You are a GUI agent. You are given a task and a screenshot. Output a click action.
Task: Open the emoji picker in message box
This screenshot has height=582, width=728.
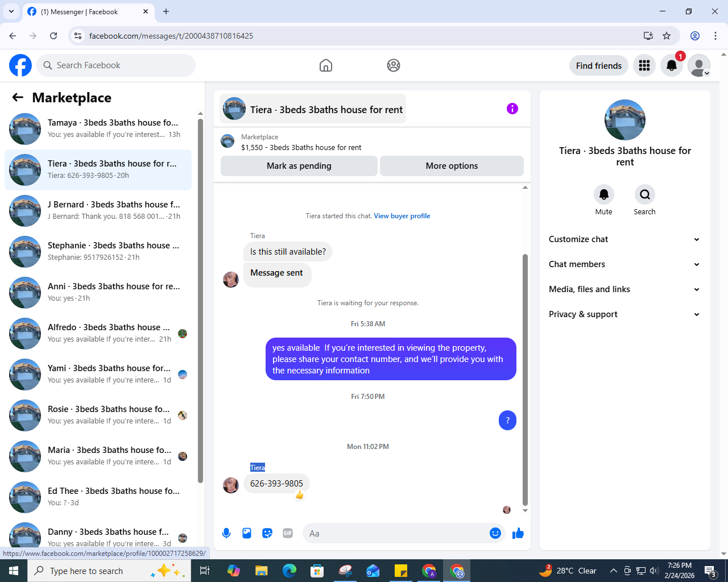pos(495,533)
